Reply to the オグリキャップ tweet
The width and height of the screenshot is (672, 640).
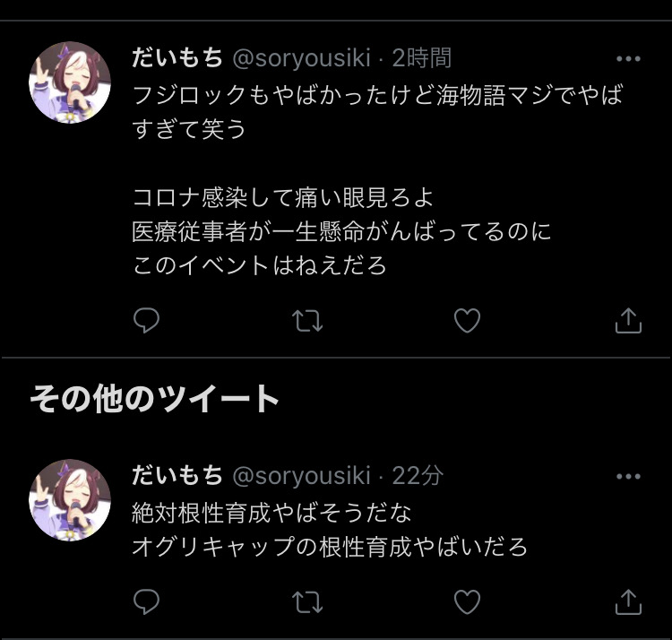tap(147, 601)
